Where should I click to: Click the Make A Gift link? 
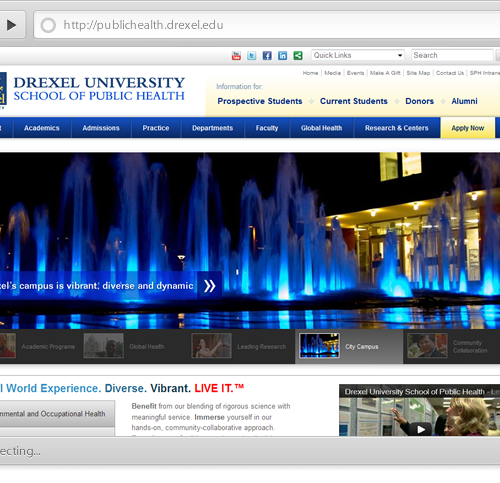coord(385,73)
